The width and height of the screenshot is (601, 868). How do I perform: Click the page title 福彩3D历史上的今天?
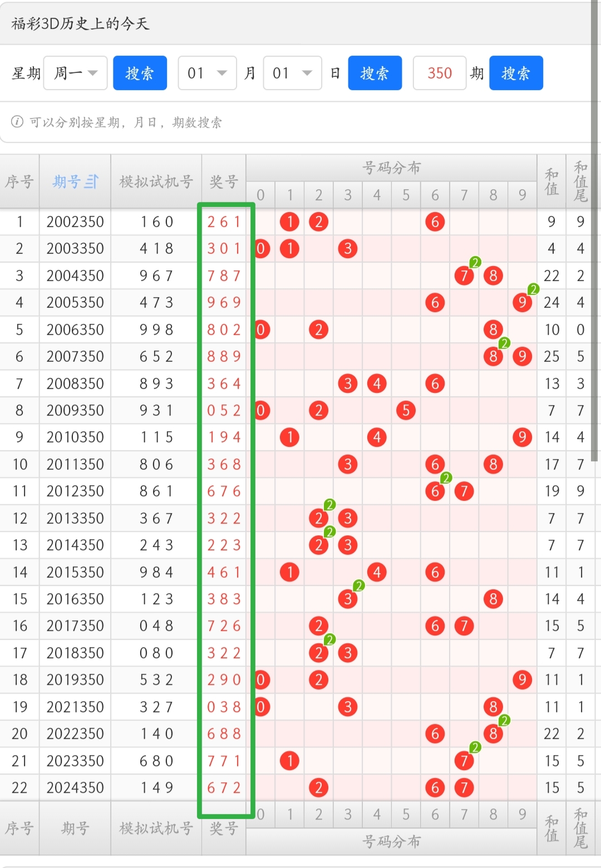point(80,23)
